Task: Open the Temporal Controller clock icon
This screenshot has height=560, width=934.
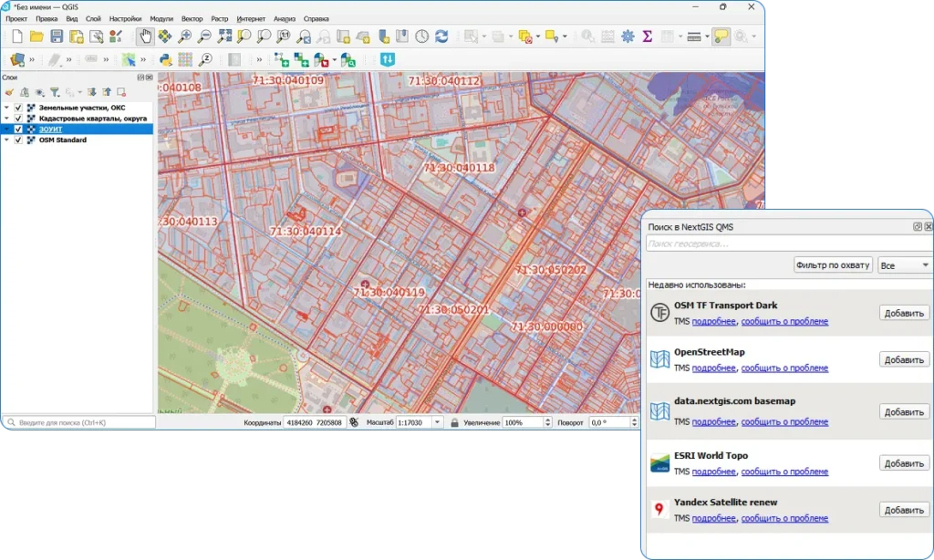Action: pyautogui.click(x=420, y=36)
